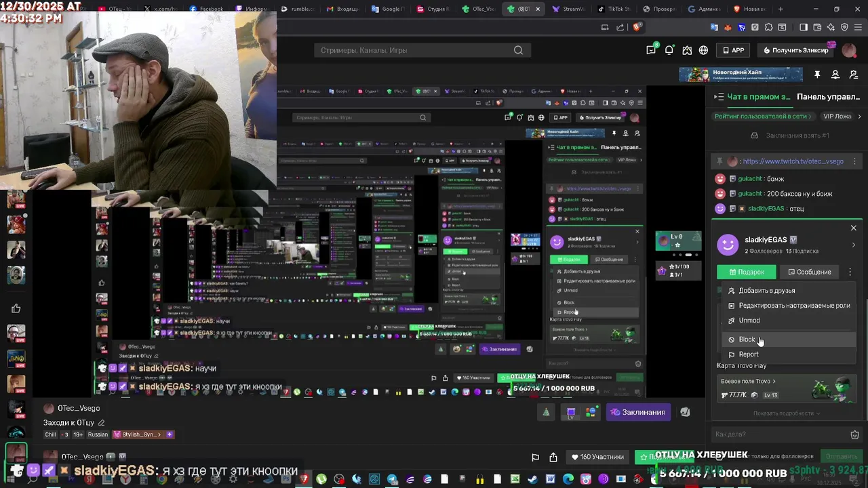Click the Получить Эликсир button

click(x=796, y=50)
